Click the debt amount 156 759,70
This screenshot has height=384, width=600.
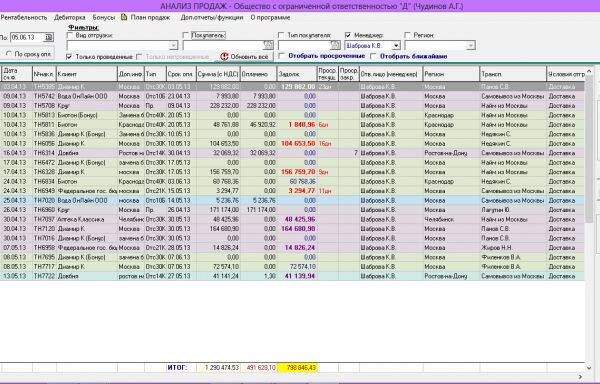[x=298, y=172]
